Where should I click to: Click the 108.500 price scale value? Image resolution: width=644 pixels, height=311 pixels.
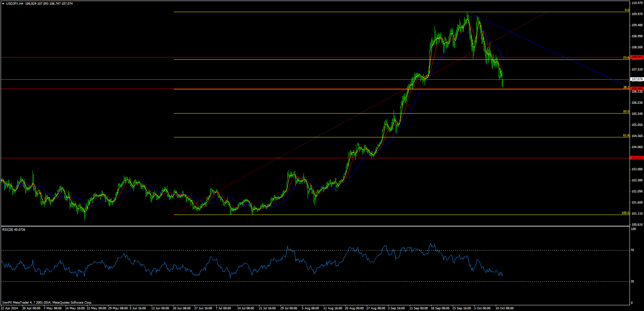637,47
